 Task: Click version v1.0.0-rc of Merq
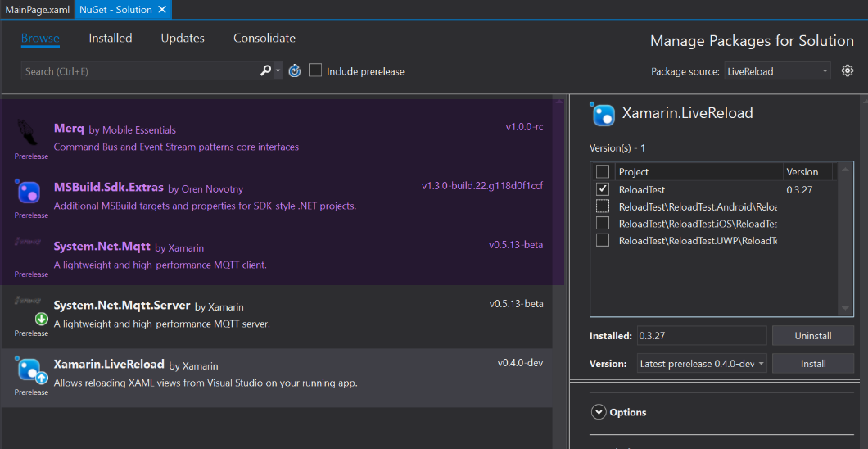tap(524, 127)
